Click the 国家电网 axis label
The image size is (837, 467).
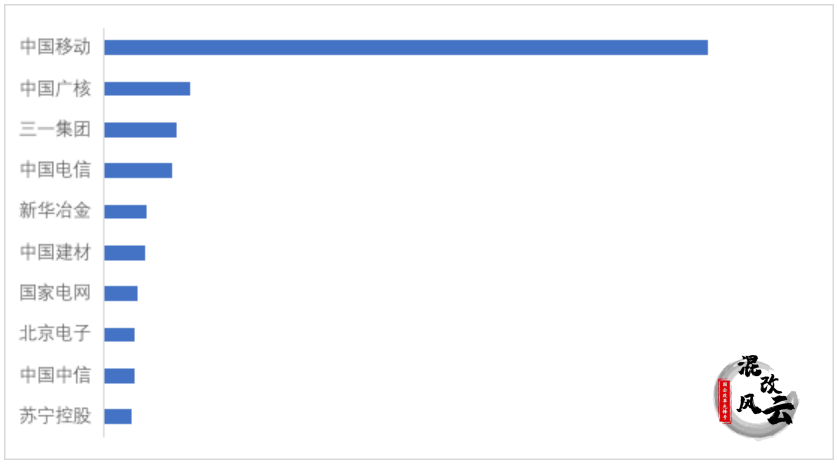click(56, 293)
